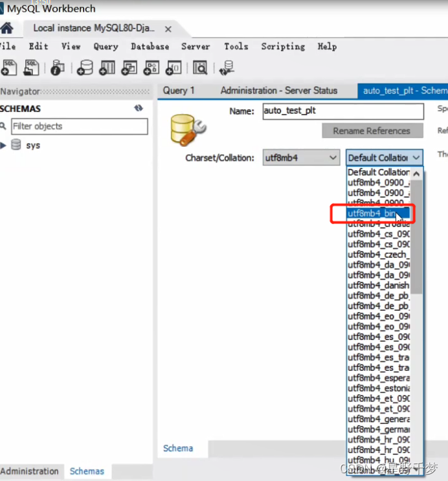Select utf8mb4_espera collation entry

point(378,377)
